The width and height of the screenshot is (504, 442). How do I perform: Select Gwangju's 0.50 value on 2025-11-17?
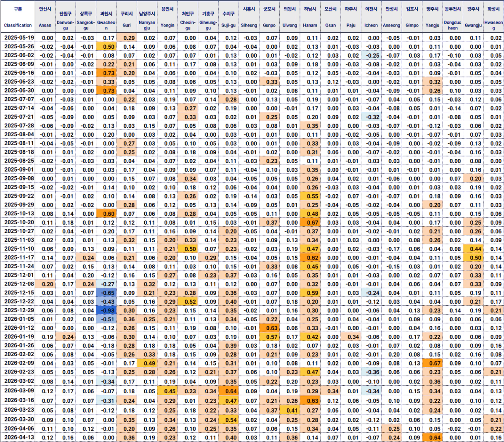[473, 258]
